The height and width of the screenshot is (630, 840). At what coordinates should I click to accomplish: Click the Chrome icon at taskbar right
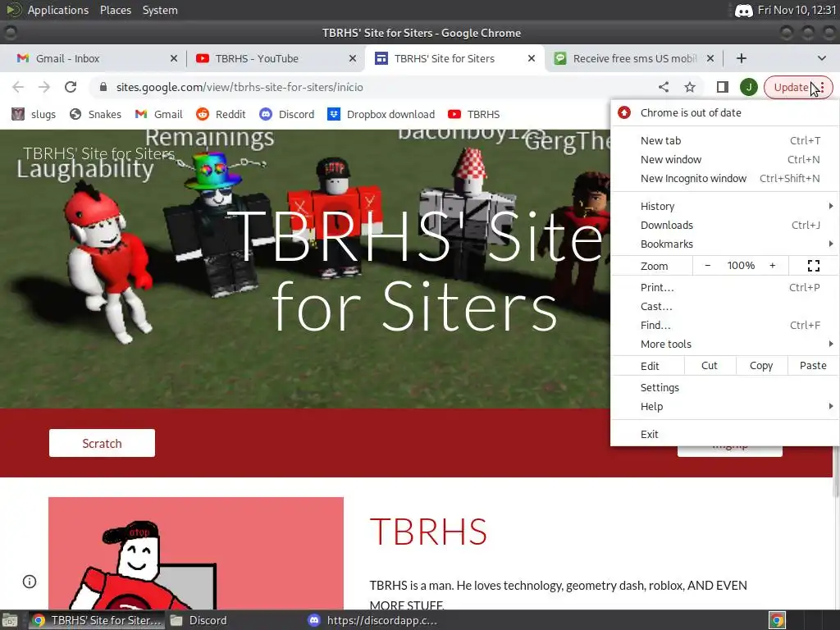tap(777, 620)
